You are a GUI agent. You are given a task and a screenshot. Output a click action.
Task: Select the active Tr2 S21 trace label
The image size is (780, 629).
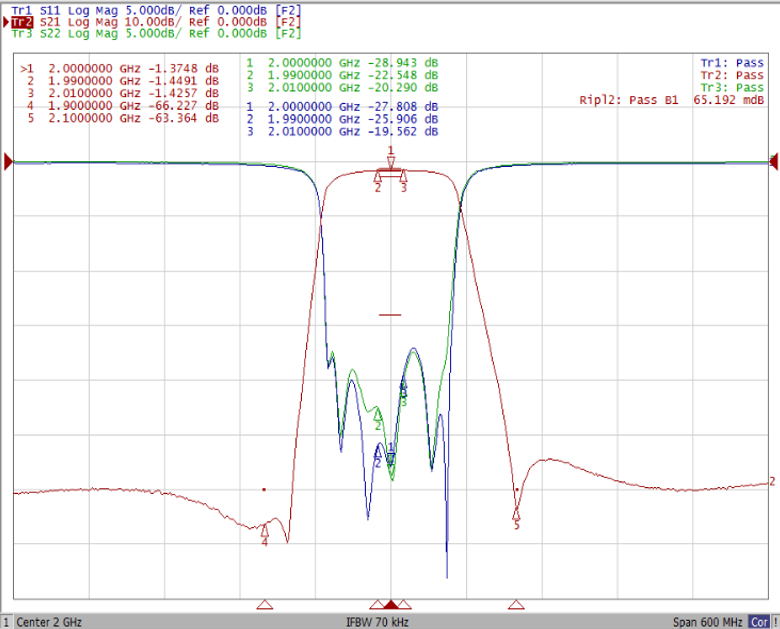156,22
